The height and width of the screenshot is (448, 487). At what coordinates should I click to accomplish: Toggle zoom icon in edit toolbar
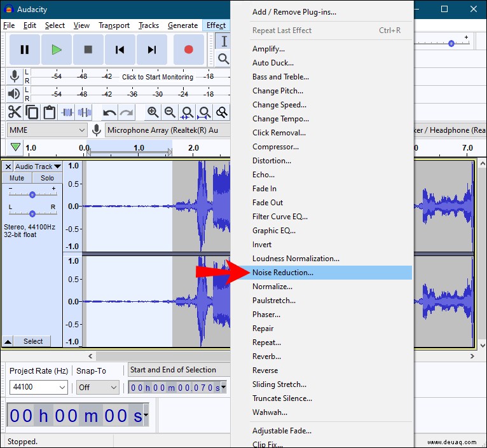point(222,112)
